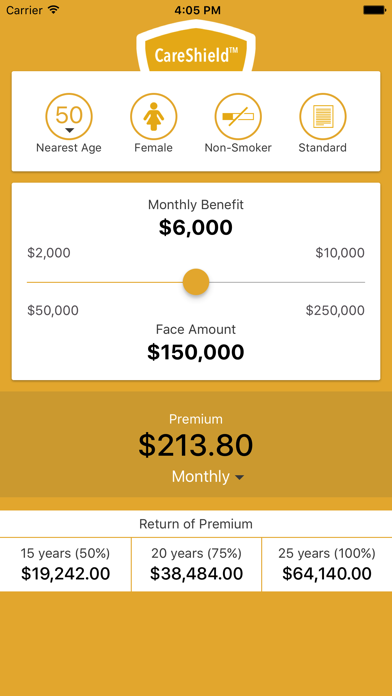Tap the $150,000 Face Amount value
The height and width of the screenshot is (696, 392).
point(196,352)
